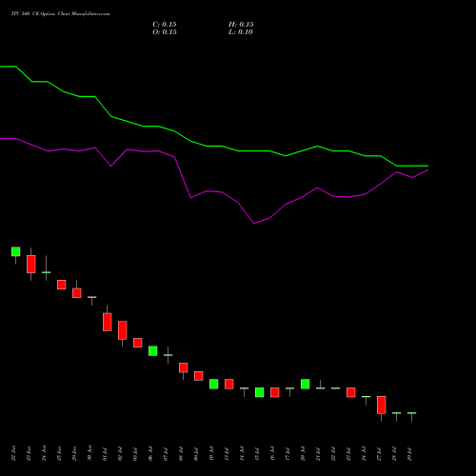
Task: Click the red candlestick for 23 Jun
Action: click(x=31, y=264)
